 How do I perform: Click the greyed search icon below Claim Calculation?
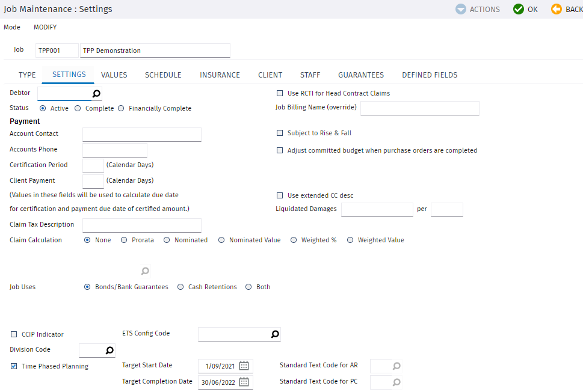point(145,271)
